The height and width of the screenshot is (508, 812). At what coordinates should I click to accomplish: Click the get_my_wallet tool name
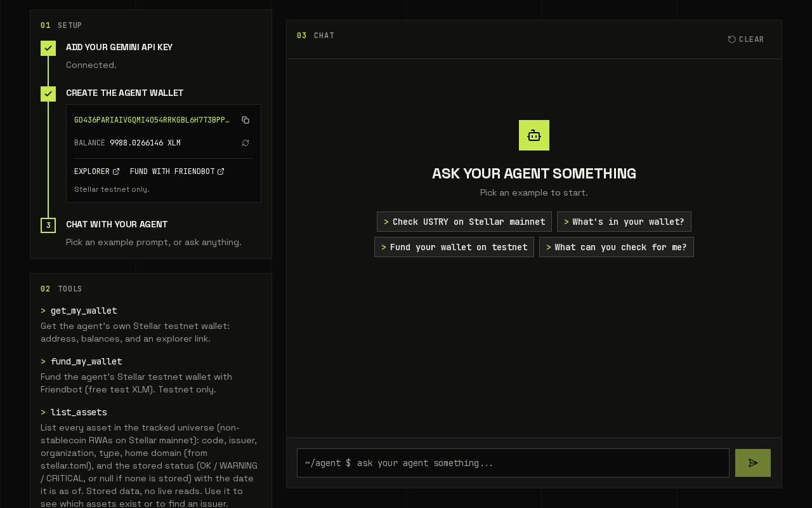[x=84, y=311]
